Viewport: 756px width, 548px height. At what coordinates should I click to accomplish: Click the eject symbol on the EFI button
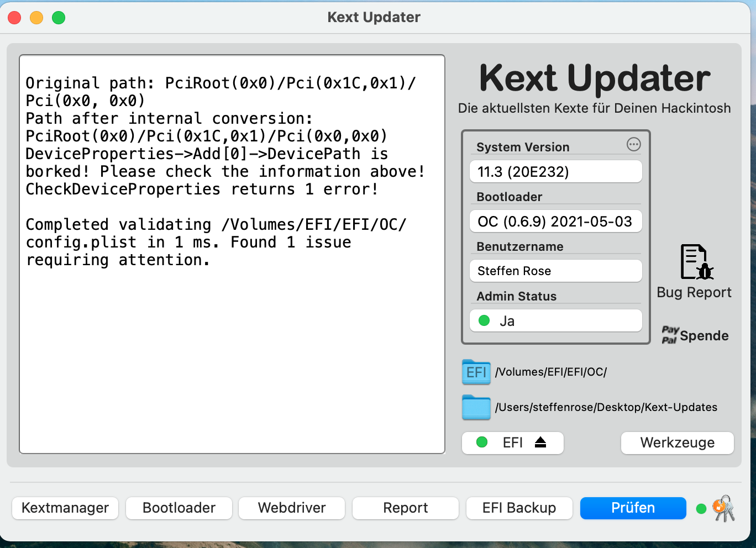(x=540, y=442)
